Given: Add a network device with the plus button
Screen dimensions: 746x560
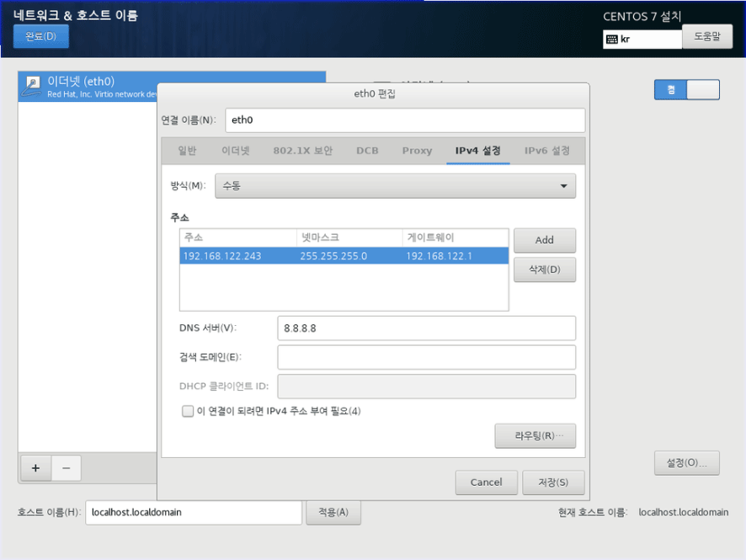Looking at the screenshot, I should tap(35, 468).
